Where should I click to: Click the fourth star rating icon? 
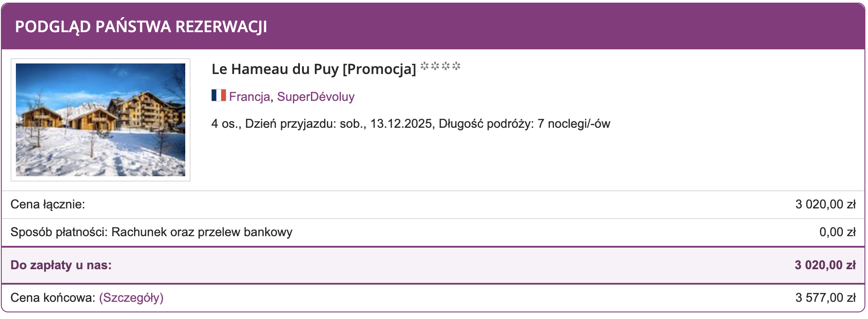click(x=457, y=67)
